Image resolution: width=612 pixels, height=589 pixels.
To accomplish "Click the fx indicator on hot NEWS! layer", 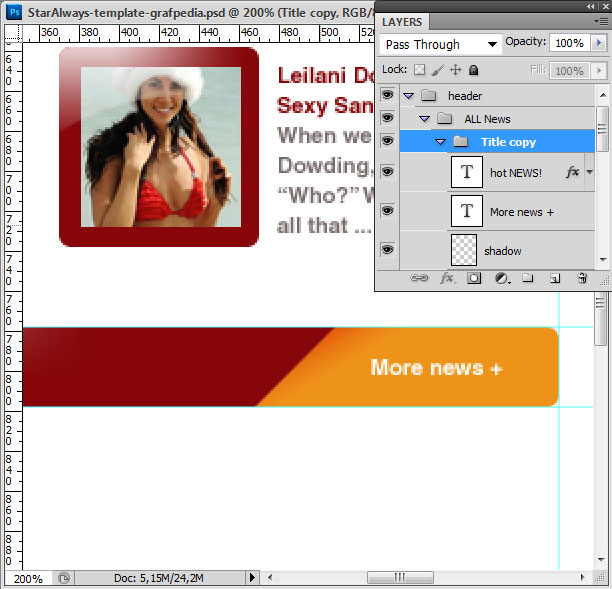I will pyautogui.click(x=572, y=172).
